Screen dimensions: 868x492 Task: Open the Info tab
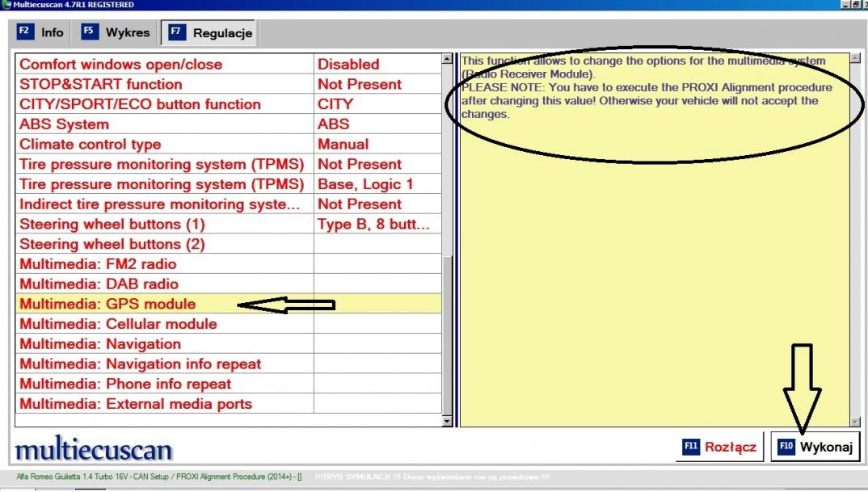(40, 32)
